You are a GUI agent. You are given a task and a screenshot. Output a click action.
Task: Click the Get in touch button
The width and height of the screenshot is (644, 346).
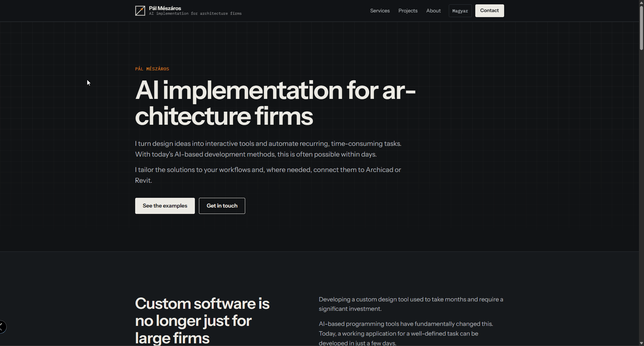click(222, 206)
